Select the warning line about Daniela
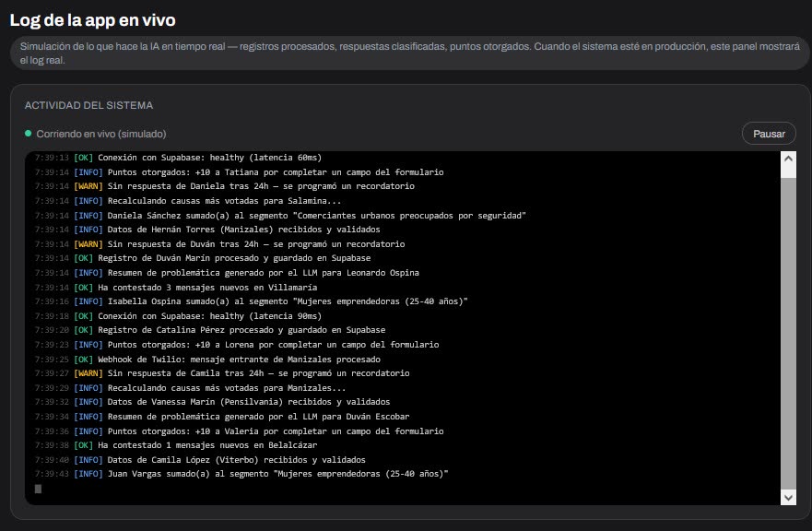Screen dimensions: 812x531 225,186
